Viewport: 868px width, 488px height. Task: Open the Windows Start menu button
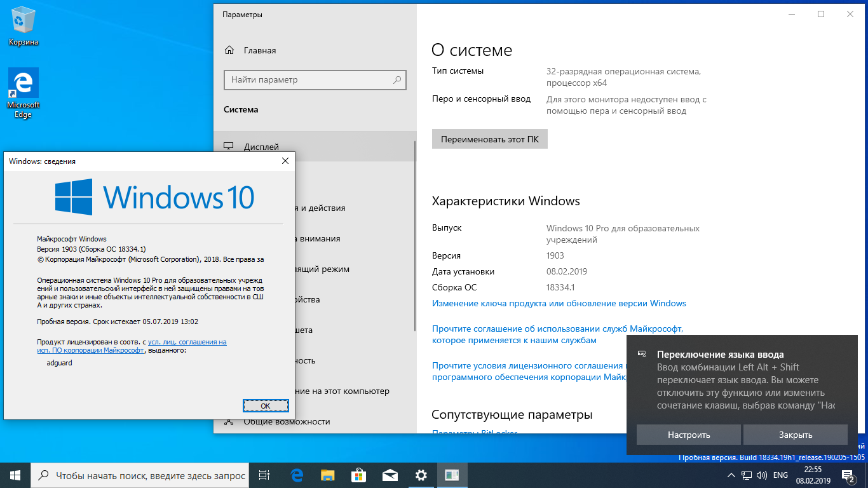point(15,475)
